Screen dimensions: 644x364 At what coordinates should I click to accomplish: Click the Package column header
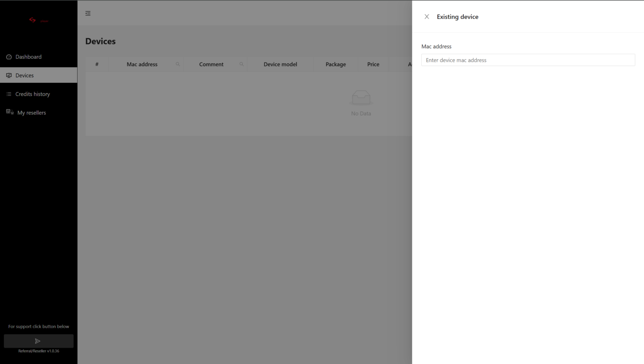pyautogui.click(x=335, y=64)
